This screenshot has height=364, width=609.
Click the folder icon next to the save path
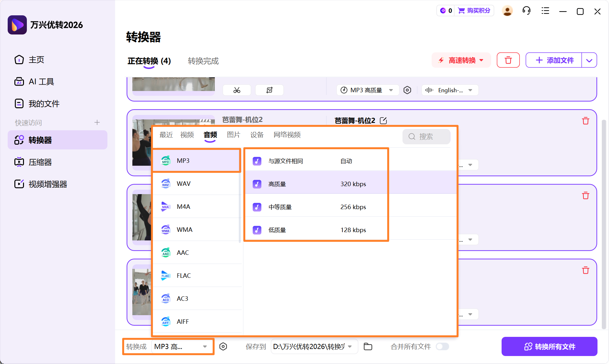click(x=368, y=346)
